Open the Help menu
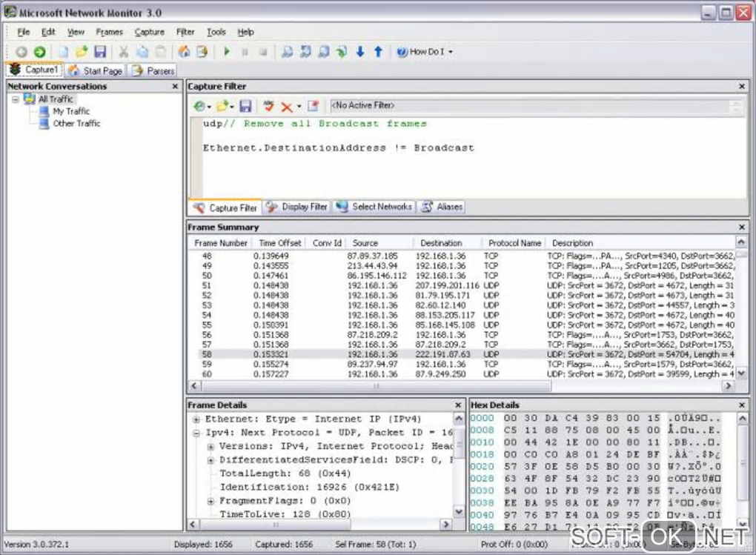 [x=245, y=32]
